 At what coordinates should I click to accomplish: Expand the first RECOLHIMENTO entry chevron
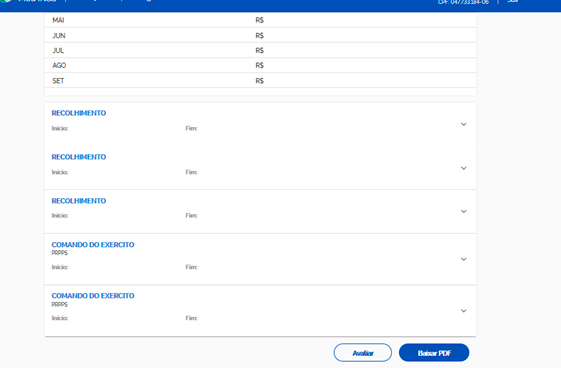tap(463, 124)
